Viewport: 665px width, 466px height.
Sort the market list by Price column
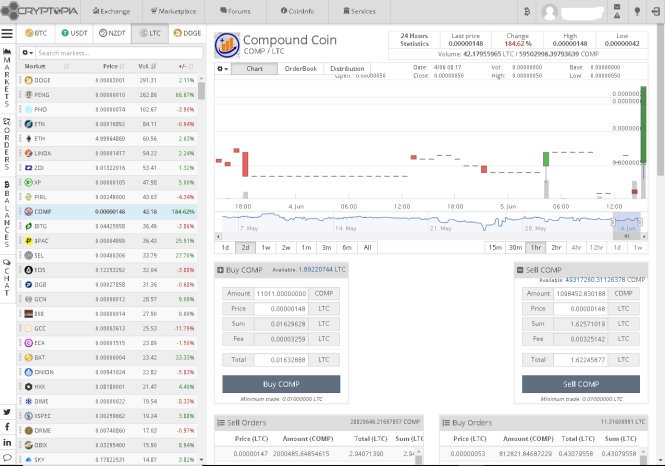[113, 67]
